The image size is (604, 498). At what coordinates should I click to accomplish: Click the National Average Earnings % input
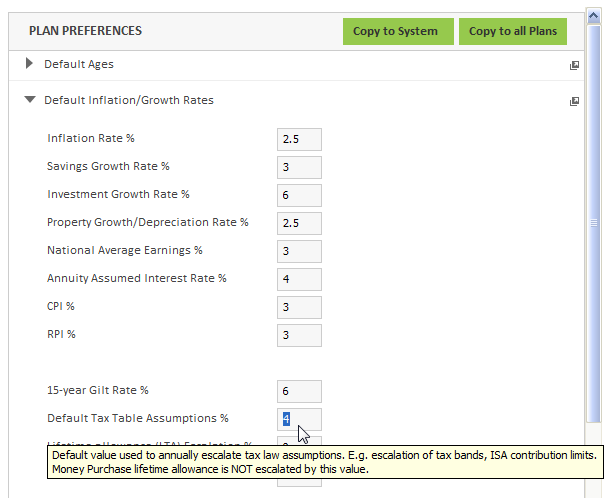(x=299, y=251)
